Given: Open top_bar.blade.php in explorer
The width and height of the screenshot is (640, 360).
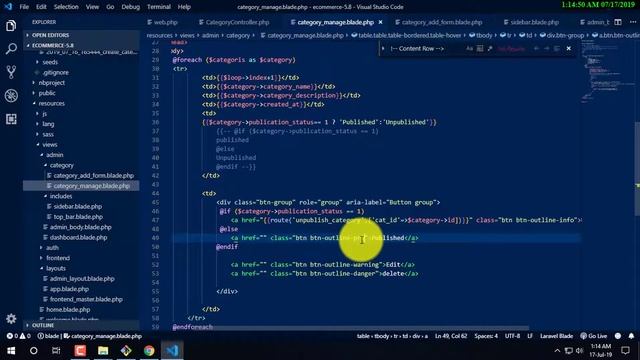Looking at the screenshot, I should pos(84,217).
